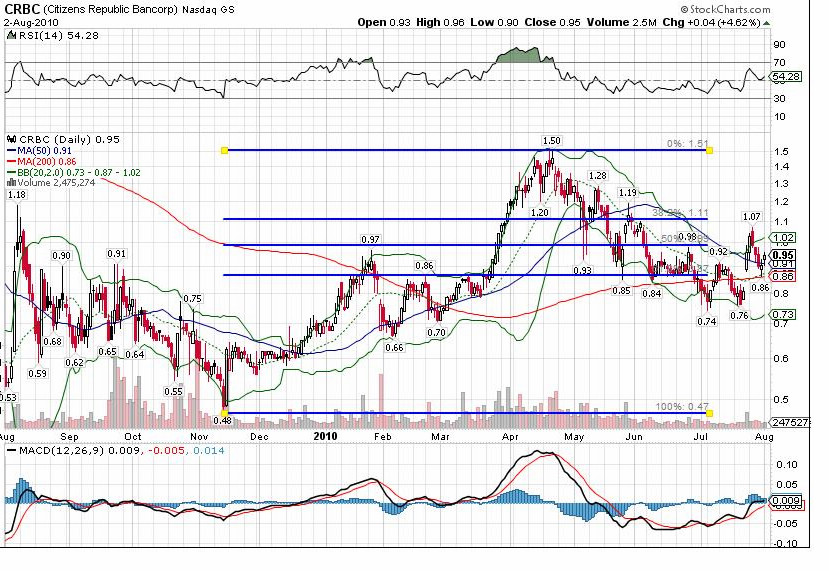Click the 0.93 low price label
The width and height of the screenshot is (829, 571).
(583, 270)
